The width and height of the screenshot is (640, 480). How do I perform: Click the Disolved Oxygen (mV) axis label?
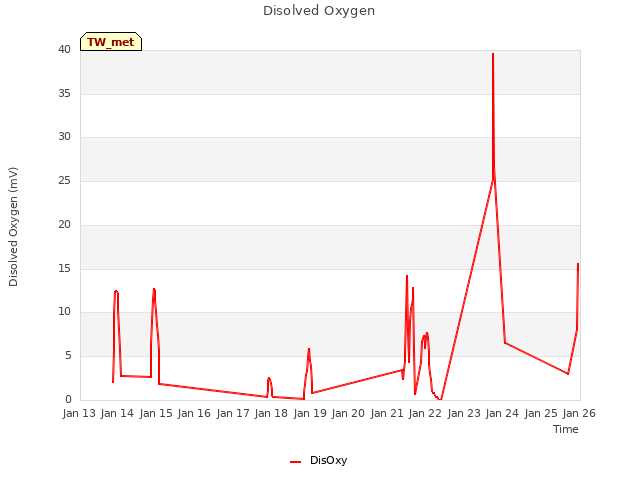[x=13, y=227]
